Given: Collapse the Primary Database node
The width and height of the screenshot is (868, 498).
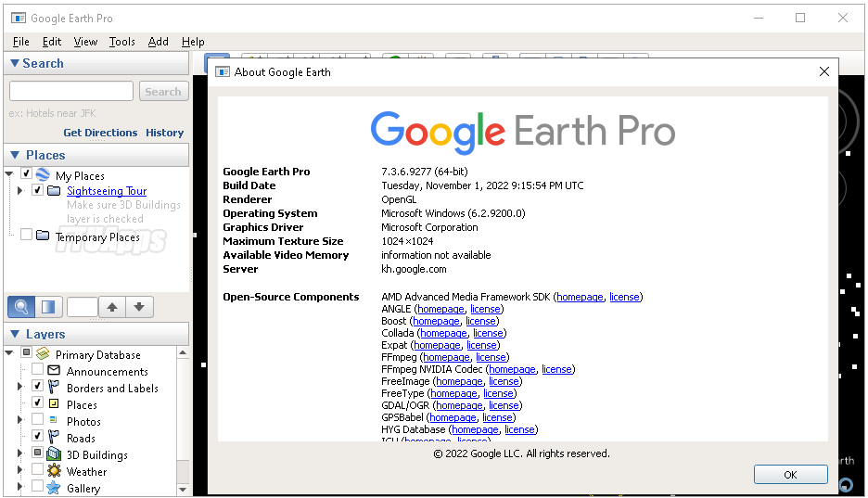Looking at the screenshot, I should (9, 353).
